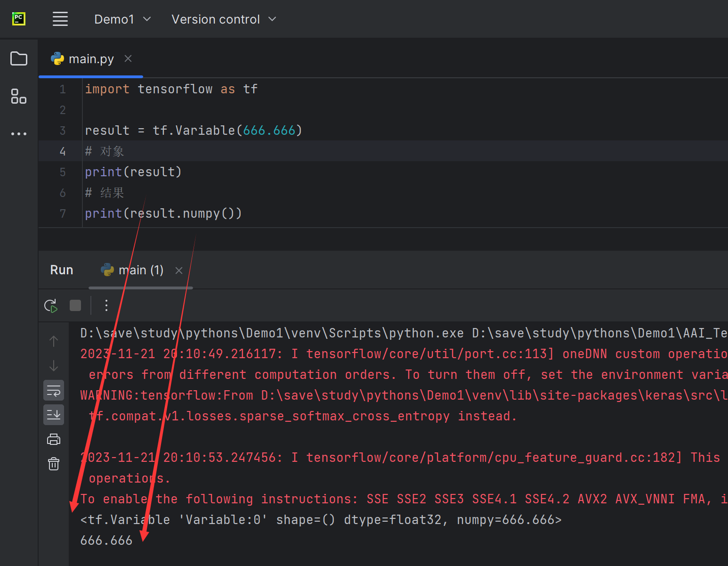
Task: Close the main.py tab
Action: click(128, 58)
